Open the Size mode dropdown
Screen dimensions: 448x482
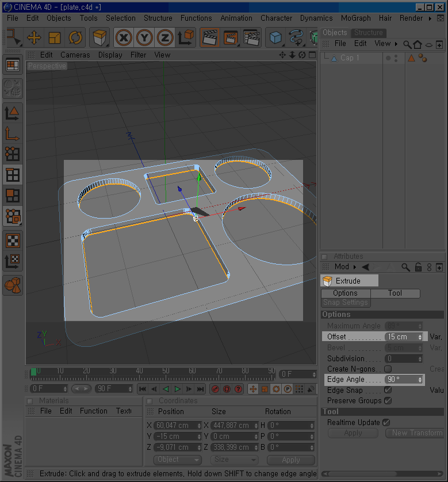click(234, 460)
